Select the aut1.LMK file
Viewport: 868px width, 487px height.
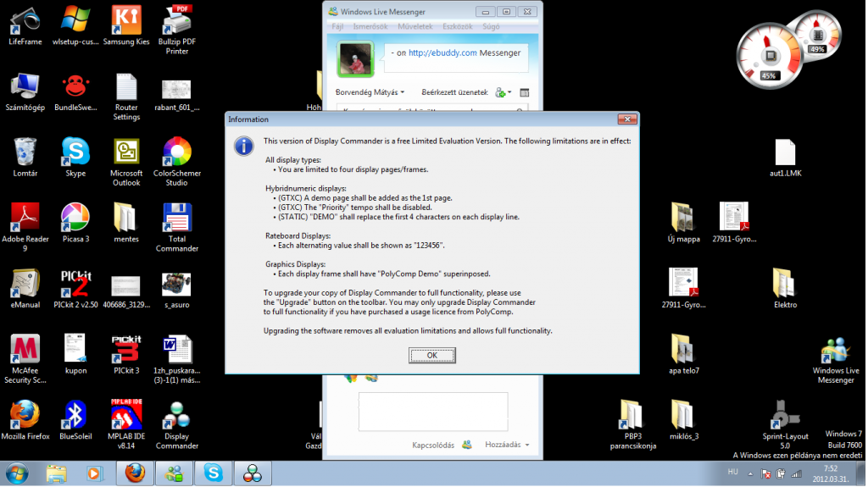pos(785,158)
